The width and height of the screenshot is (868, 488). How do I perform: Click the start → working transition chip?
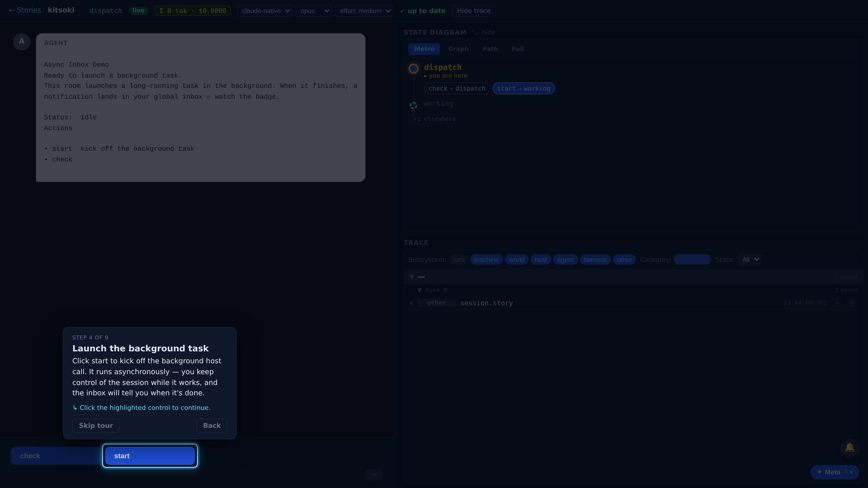pos(523,89)
